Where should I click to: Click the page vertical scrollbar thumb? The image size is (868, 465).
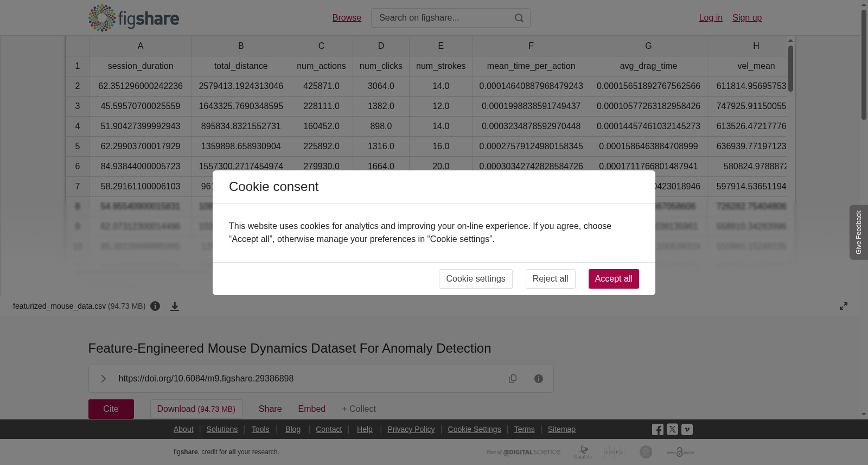click(x=864, y=65)
